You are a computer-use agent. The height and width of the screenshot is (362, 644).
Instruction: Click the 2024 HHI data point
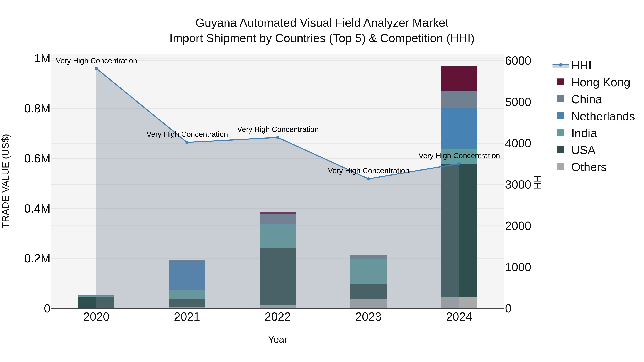459,164
